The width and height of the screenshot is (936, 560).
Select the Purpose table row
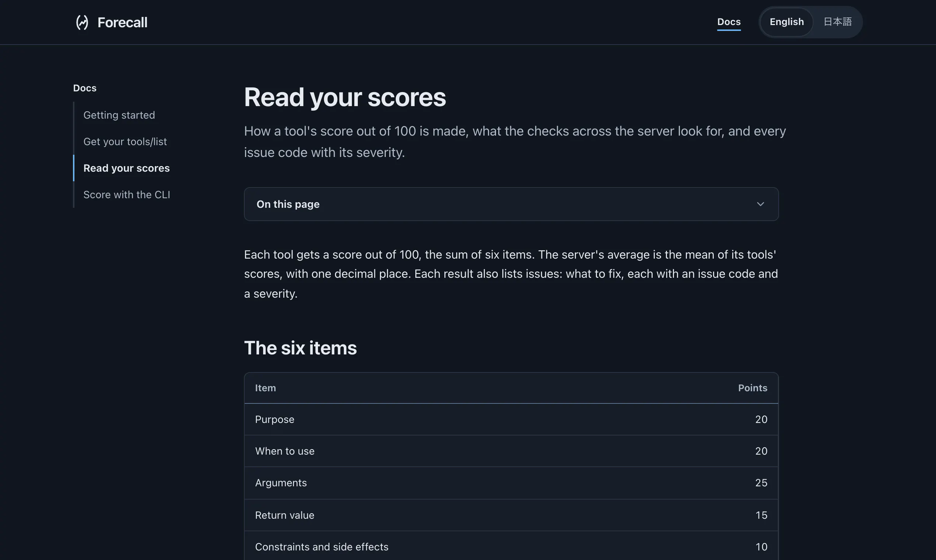point(511,419)
